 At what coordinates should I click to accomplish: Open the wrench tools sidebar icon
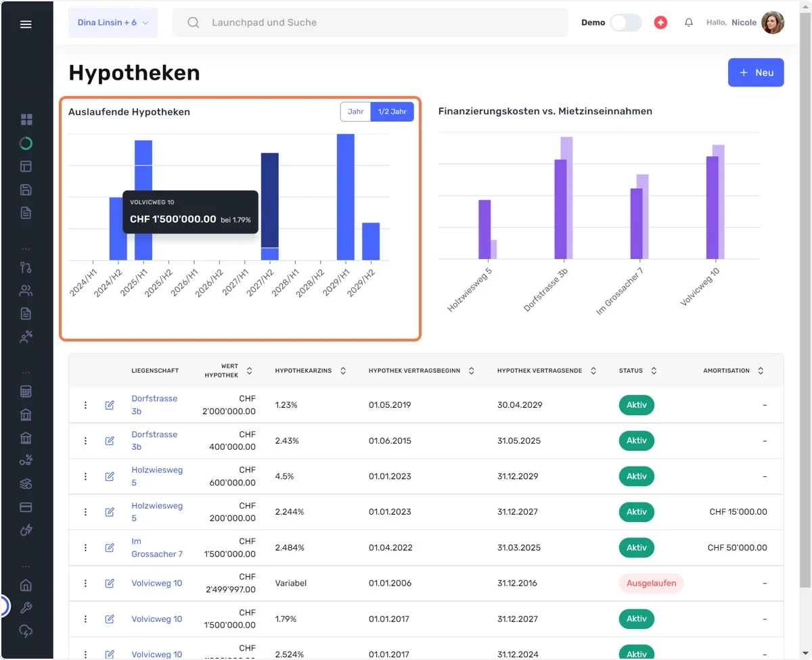[x=26, y=608]
